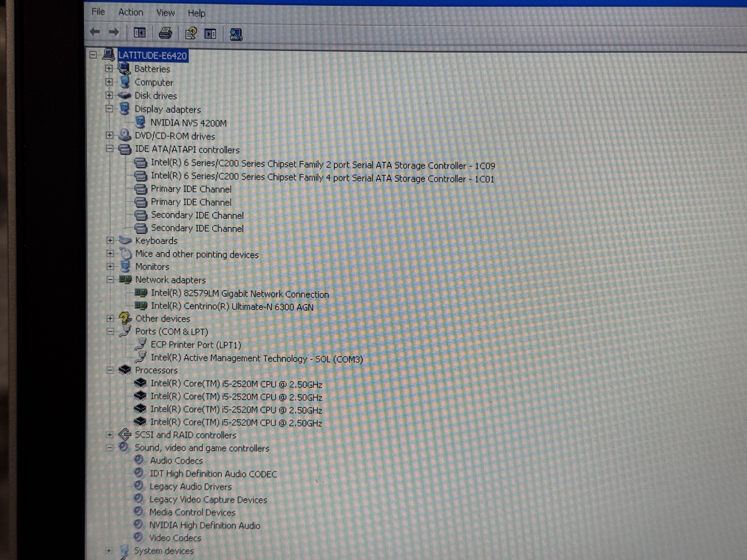747x560 pixels.
Task: Select Legacy Video Capture Devices
Action: (x=208, y=499)
